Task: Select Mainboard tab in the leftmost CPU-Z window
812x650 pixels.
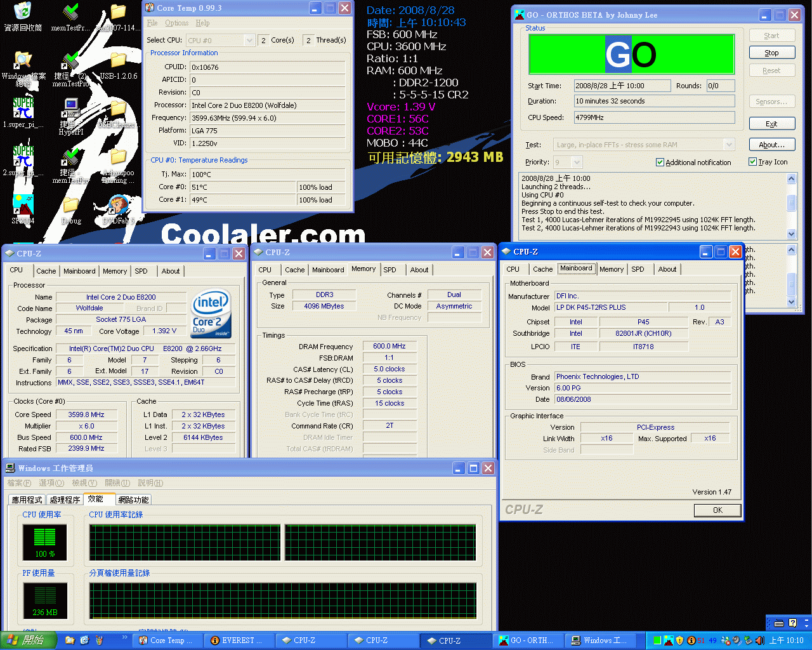Action: pos(79,271)
